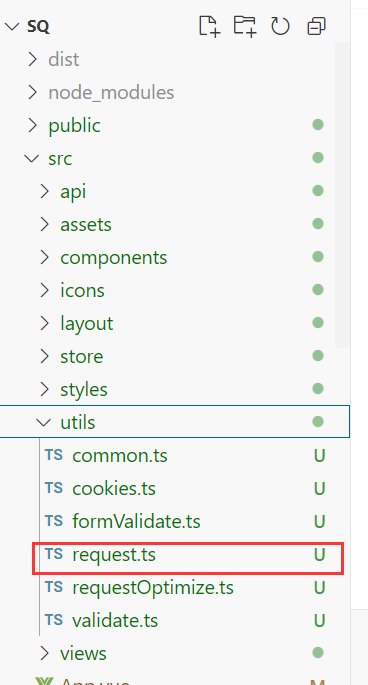Click the untracked U badge on request.ts
The width and height of the screenshot is (368, 685).
(319, 554)
